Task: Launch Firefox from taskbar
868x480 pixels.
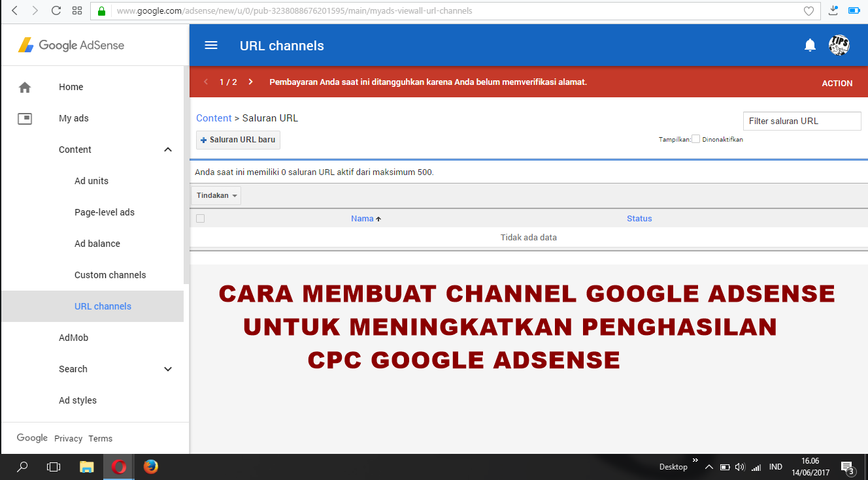Action: click(x=151, y=467)
